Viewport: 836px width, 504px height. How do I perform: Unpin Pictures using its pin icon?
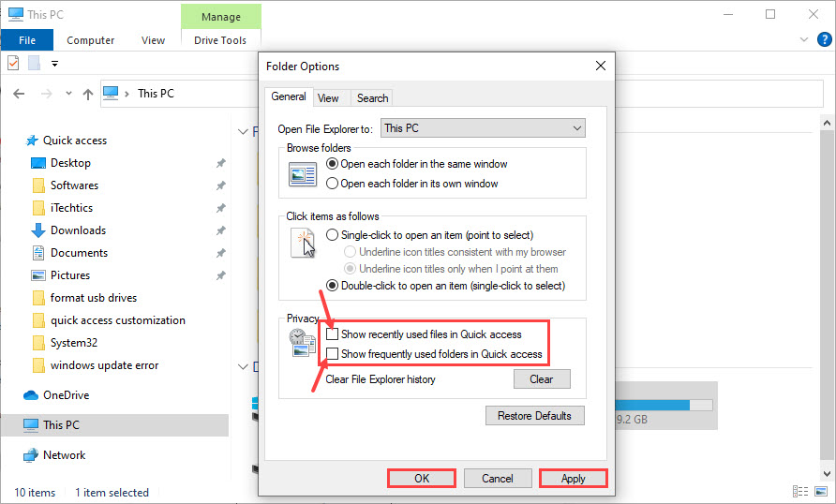(x=221, y=275)
